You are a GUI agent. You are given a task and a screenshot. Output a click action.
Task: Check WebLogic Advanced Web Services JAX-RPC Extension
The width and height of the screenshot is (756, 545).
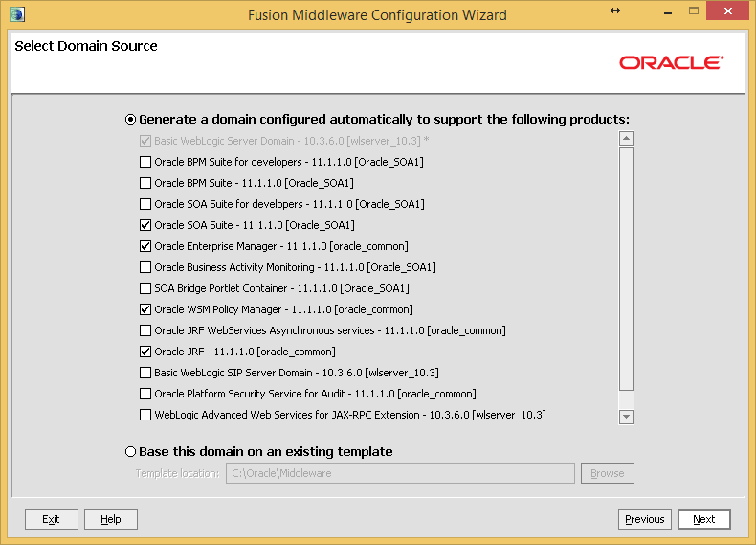145,415
